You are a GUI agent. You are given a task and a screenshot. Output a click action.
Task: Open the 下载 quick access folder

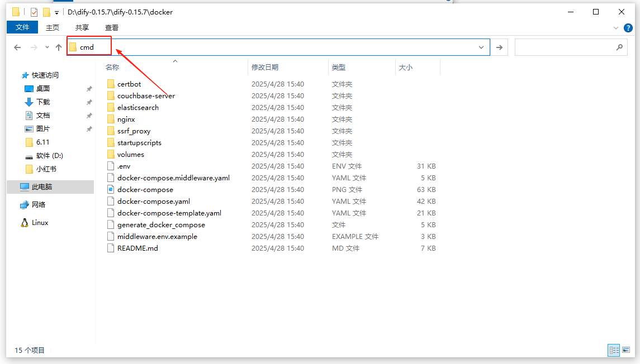point(43,102)
